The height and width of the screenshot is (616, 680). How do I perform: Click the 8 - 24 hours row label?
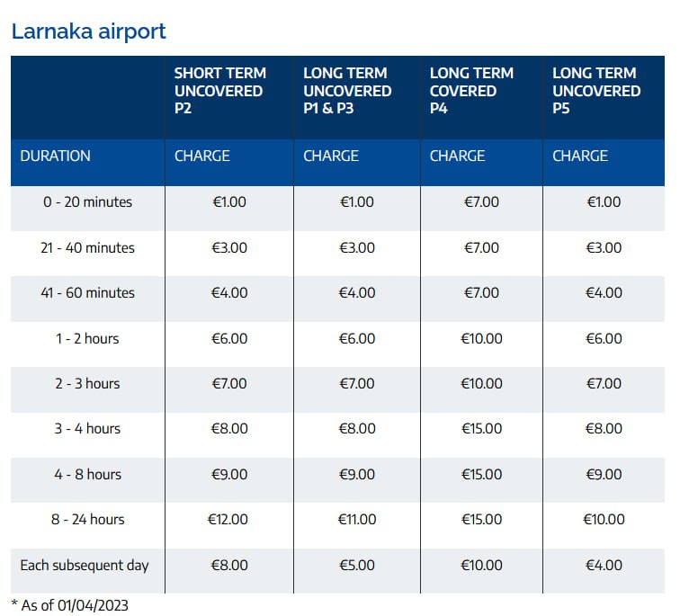[x=87, y=520]
